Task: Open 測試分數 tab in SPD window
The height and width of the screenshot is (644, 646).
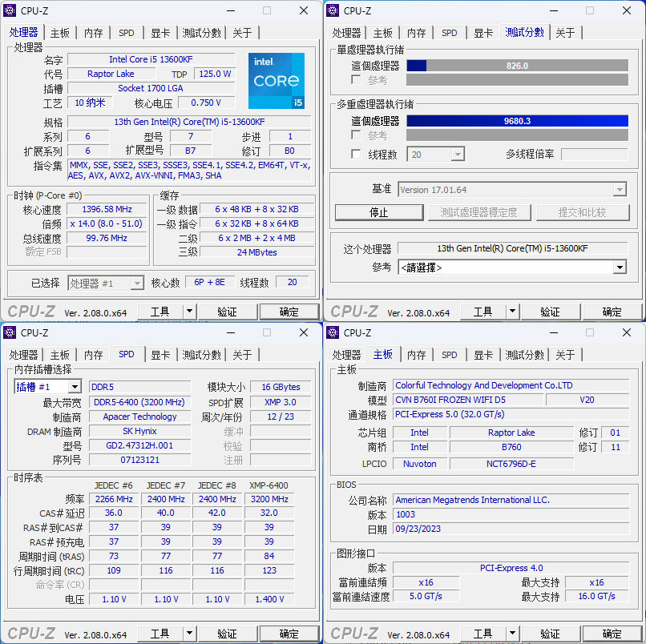Action: point(201,355)
